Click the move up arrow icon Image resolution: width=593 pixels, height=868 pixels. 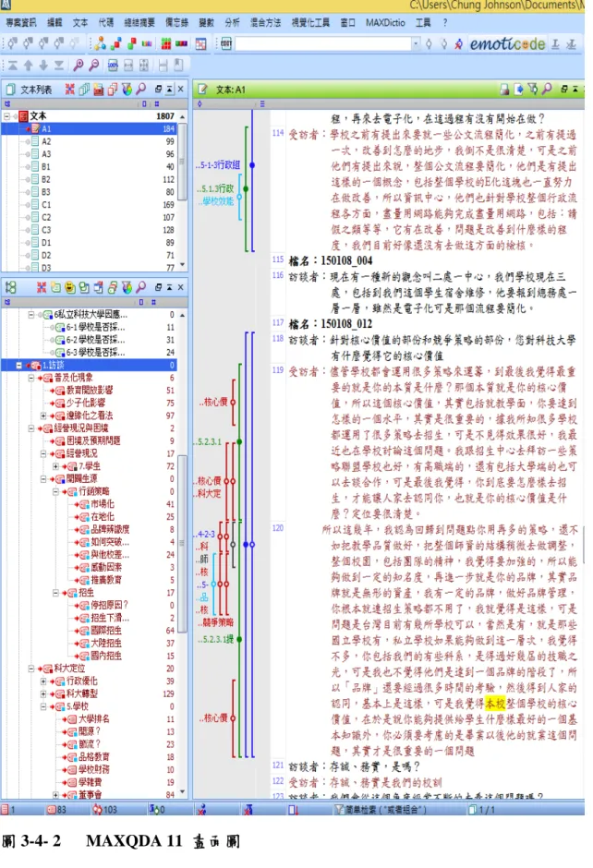point(28,66)
